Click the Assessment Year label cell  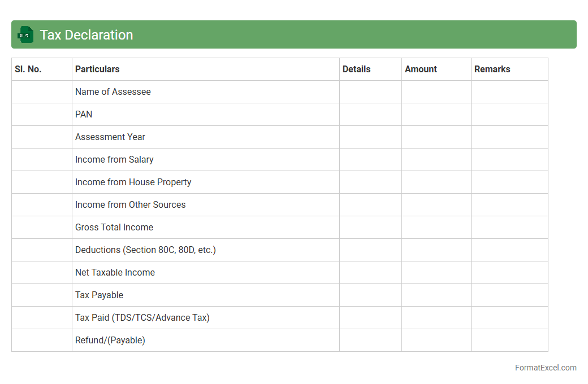110,137
